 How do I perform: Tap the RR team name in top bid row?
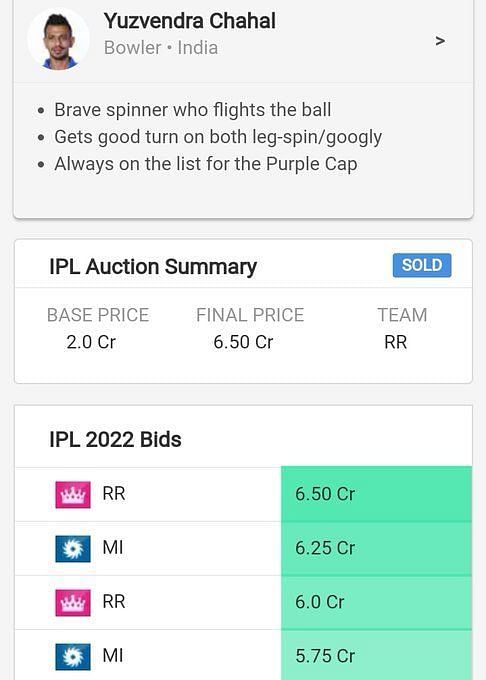pos(114,494)
